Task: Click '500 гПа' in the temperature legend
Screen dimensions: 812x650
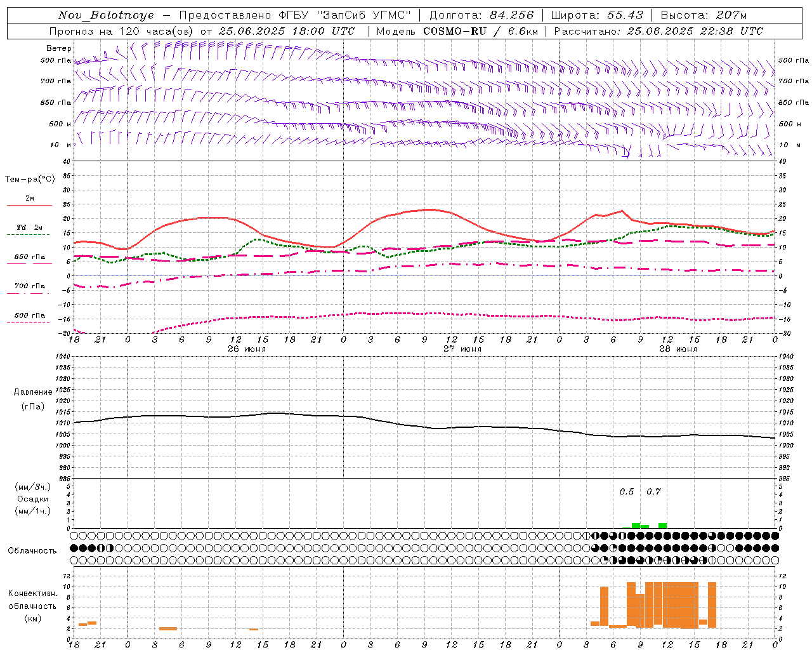Action: [30, 315]
